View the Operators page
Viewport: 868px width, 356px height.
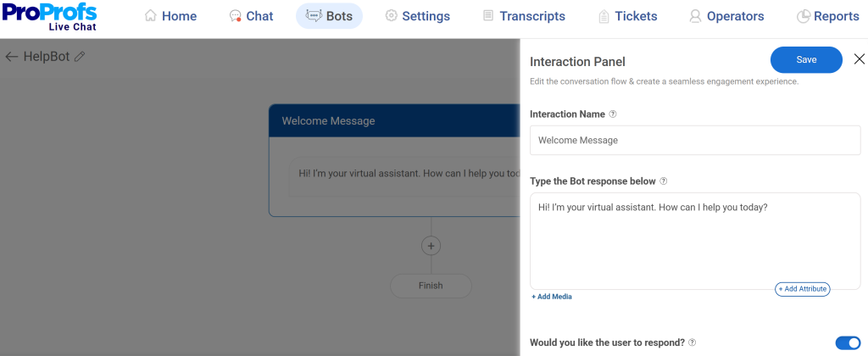(x=726, y=16)
